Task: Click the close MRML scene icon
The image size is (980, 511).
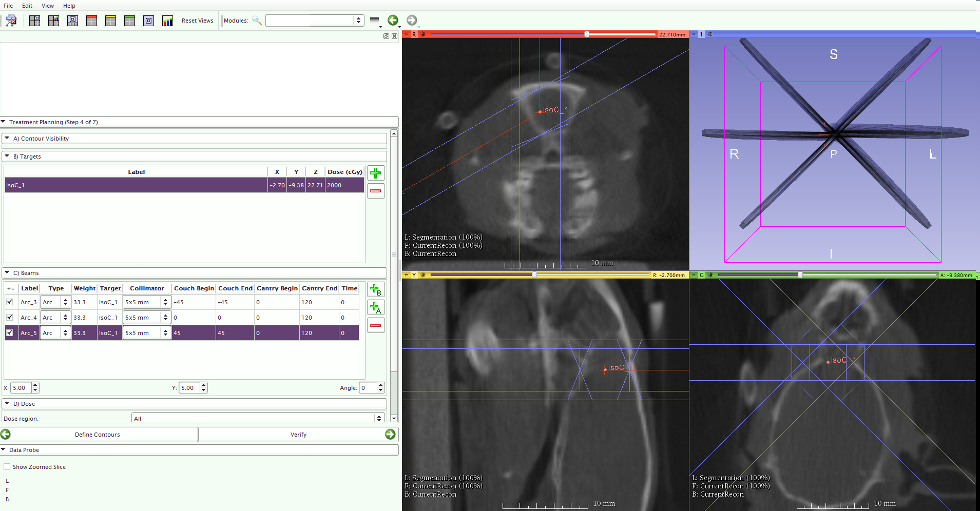Action: pyautogui.click(x=11, y=21)
